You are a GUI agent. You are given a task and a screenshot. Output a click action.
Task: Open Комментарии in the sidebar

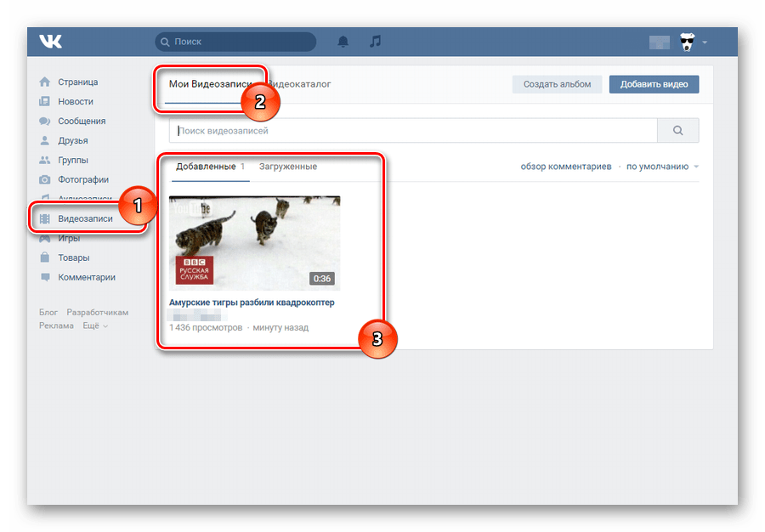point(87,277)
